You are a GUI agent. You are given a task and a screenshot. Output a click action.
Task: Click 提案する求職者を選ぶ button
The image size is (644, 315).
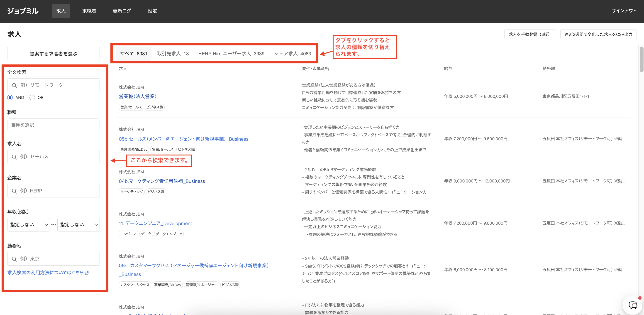click(53, 54)
